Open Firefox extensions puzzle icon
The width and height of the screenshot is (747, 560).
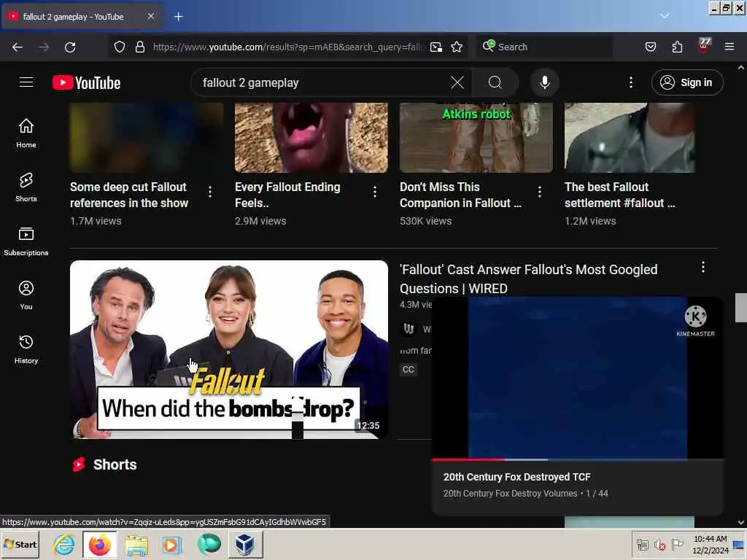[677, 47]
